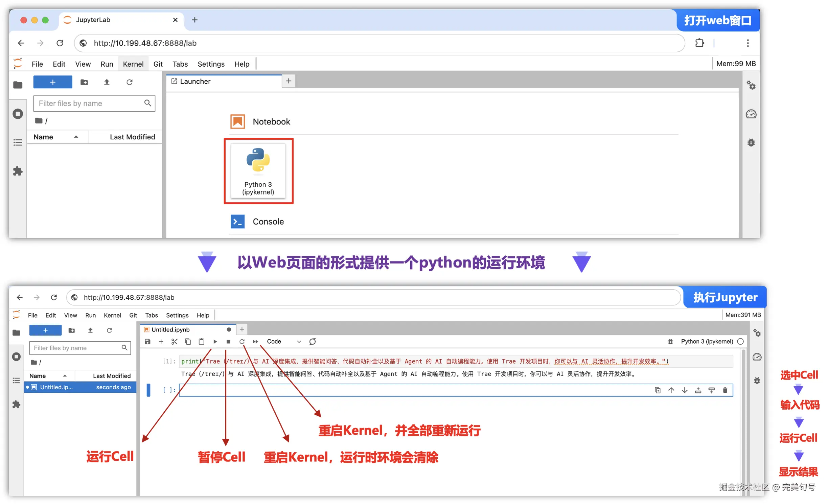This screenshot has height=504, width=828.
Task: Click the move cell down arrow icon
Action: coord(685,390)
